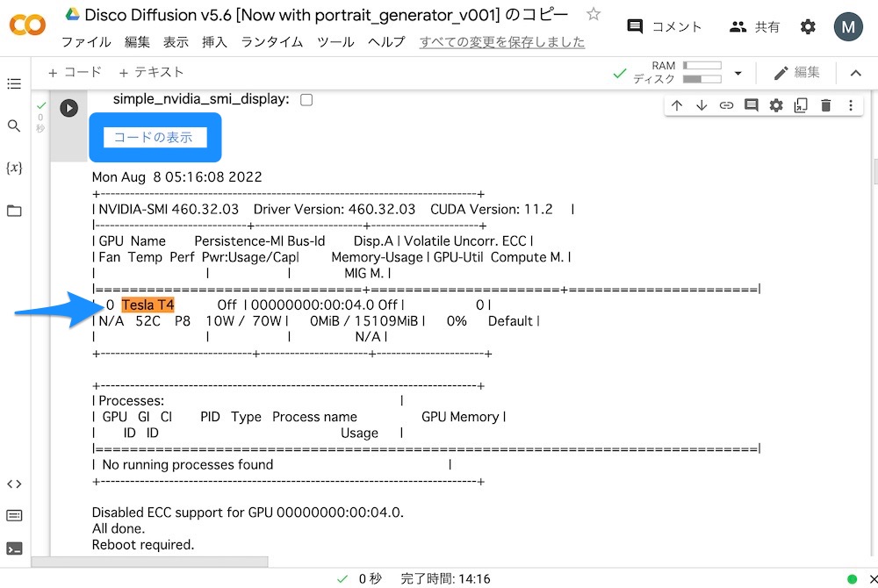Mirror cell in tab icon

click(x=801, y=105)
